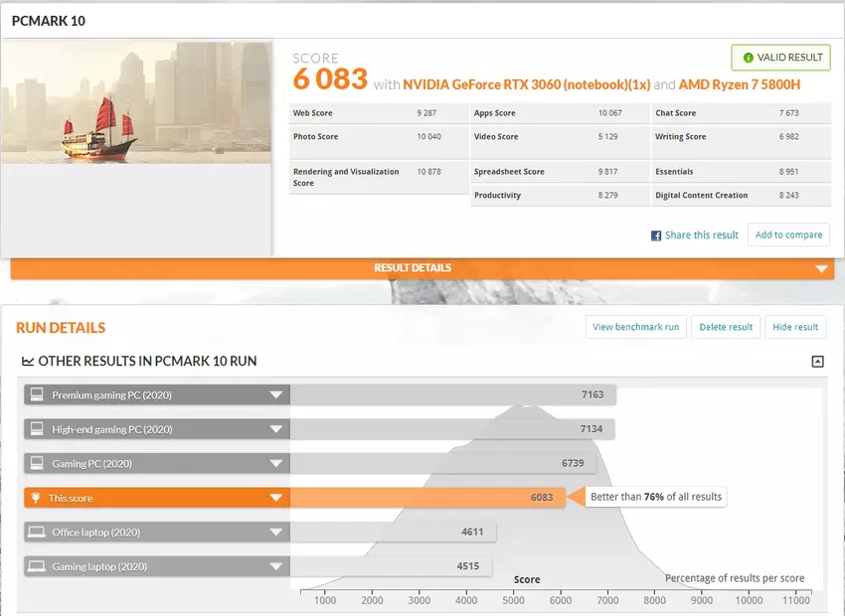Click the Delete result button
845x616 pixels.
(x=726, y=327)
